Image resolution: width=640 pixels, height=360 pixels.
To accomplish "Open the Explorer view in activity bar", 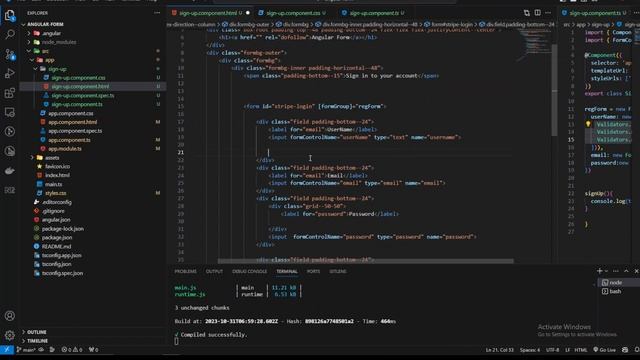I will click(x=10, y=16).
